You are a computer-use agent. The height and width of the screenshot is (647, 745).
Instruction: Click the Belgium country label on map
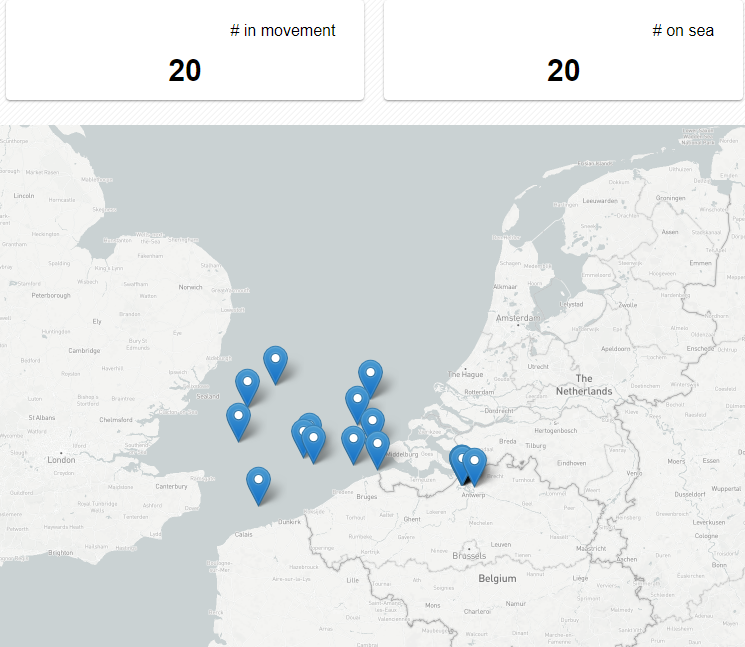496,578
